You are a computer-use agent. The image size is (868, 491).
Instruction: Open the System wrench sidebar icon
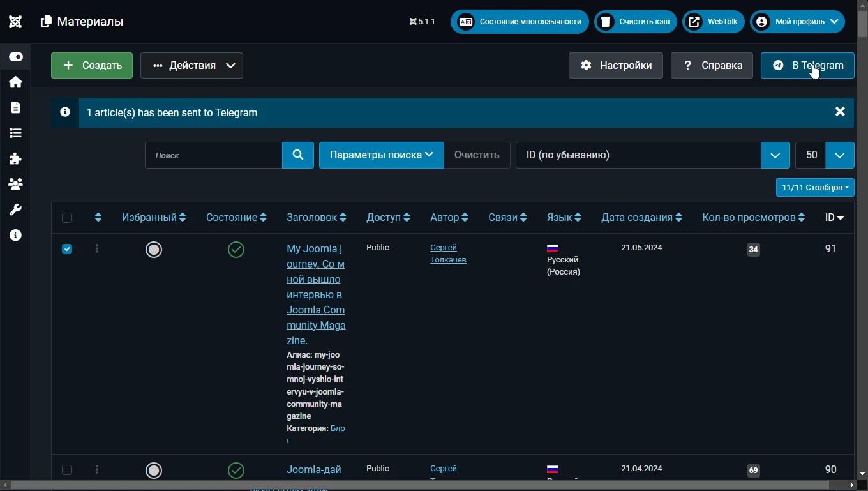click(15, 210)
